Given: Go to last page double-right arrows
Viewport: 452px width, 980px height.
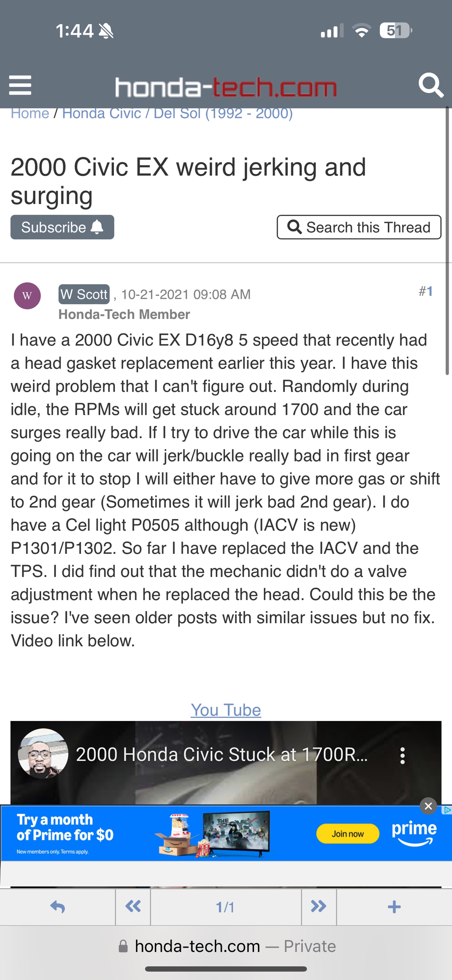Looking at the screenshot, I should tap(318, 907).
